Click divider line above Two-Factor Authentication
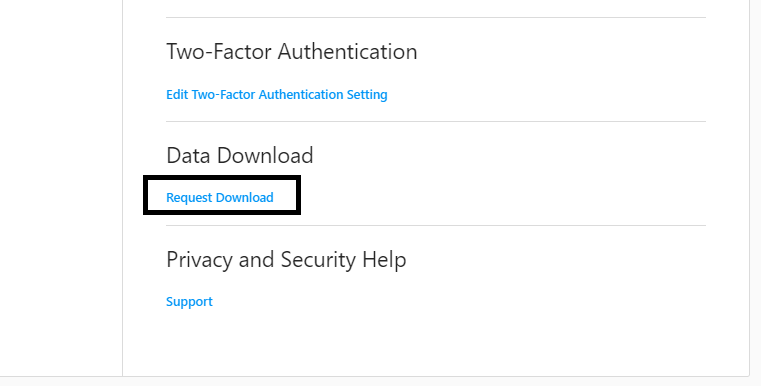 click(x=436, y=17)
